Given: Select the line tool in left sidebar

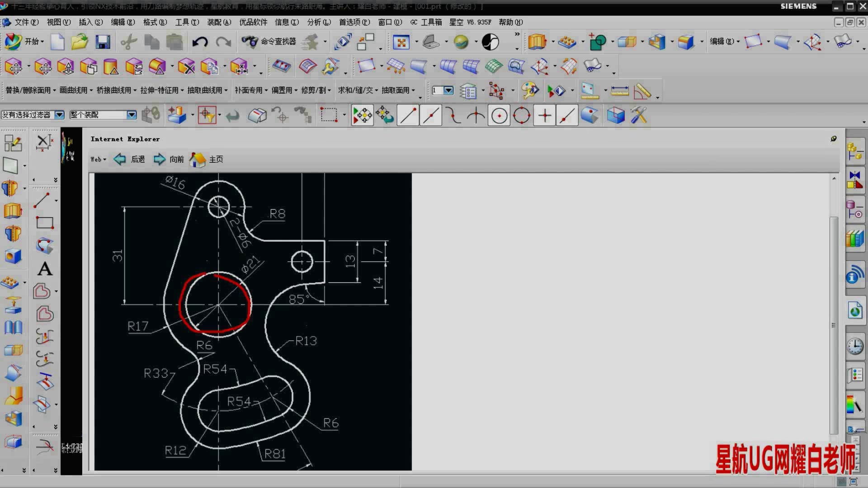Looking at the screenshot, I should [x=42, y=200].
